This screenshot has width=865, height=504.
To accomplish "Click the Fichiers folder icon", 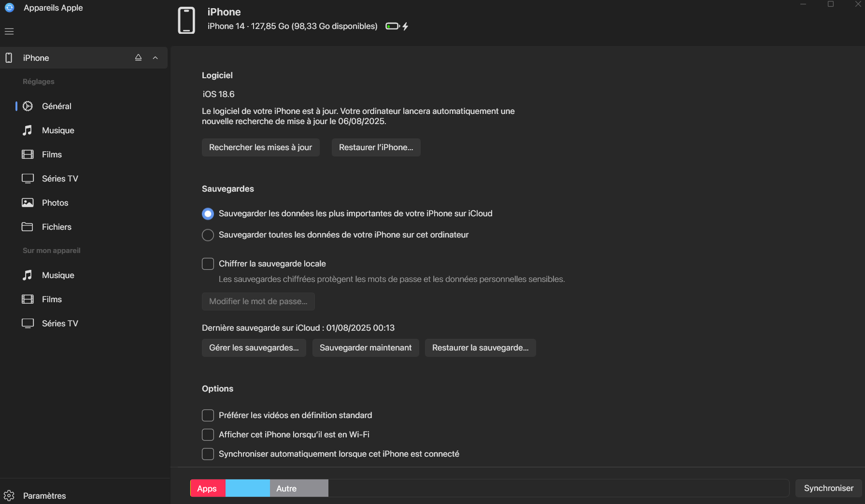I will [x=28, y=227].
